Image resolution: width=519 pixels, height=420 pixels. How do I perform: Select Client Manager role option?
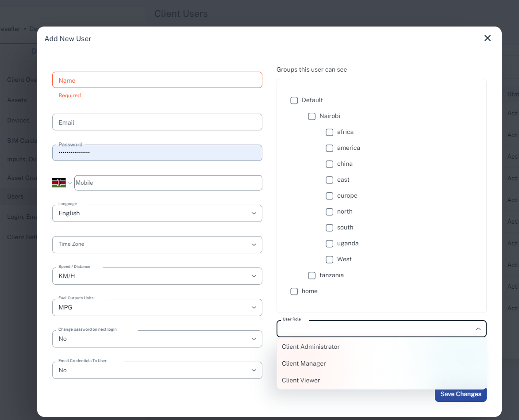(x=381, y=363)
